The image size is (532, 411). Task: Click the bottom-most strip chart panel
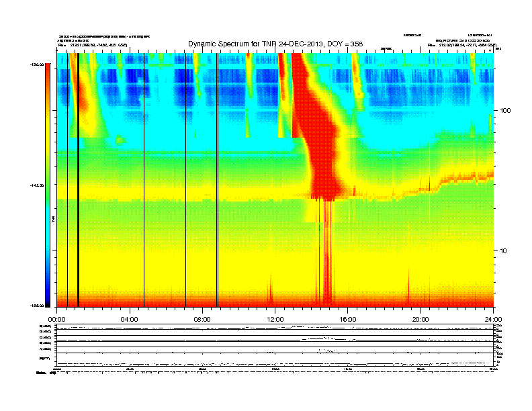(x=275, y=359)
